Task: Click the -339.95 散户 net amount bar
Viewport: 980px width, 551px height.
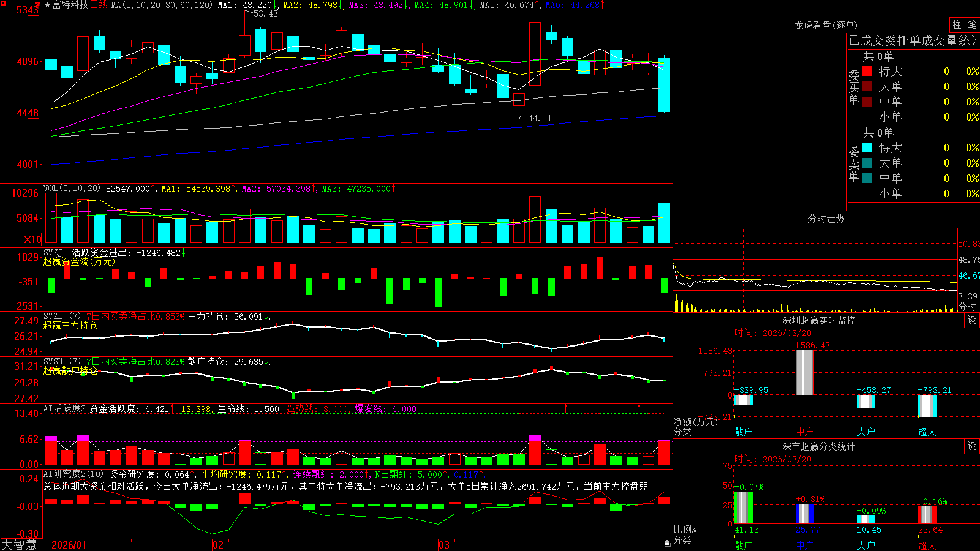Action: 743,400
